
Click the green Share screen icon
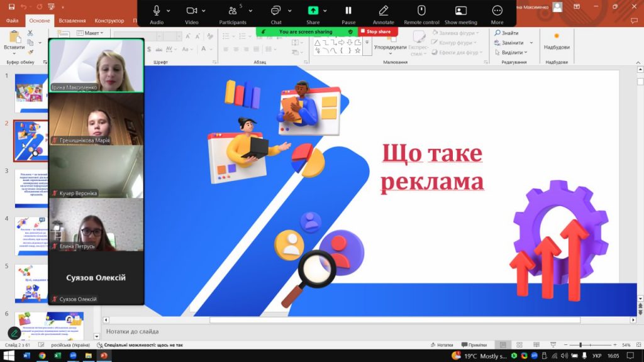click(313, 11)
